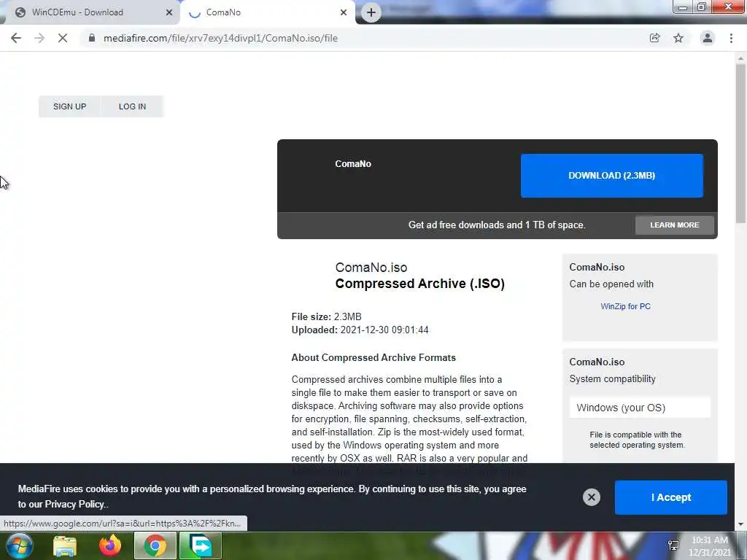
Task: Click scrollbar down arrow
Action: pyautogui.click(x=740, y=524)
